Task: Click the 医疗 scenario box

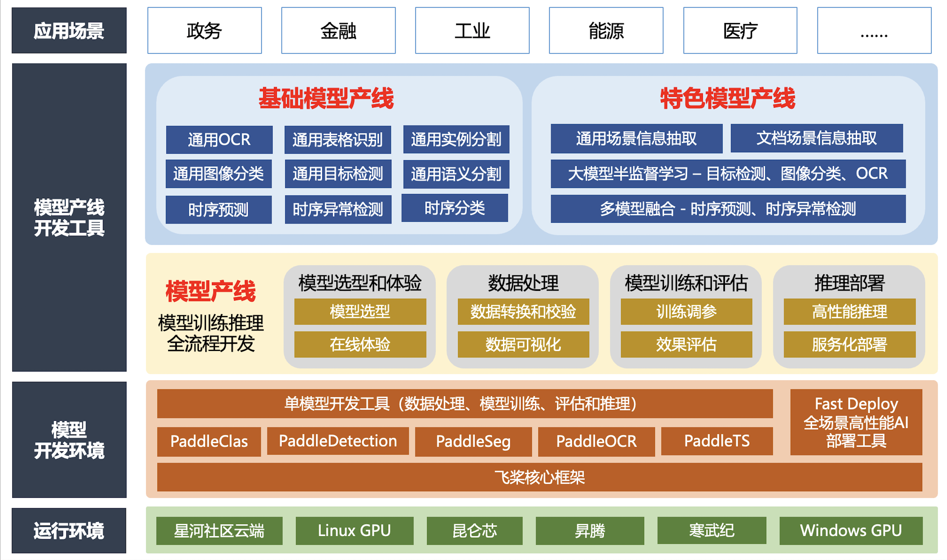Action: coord(740,31)
